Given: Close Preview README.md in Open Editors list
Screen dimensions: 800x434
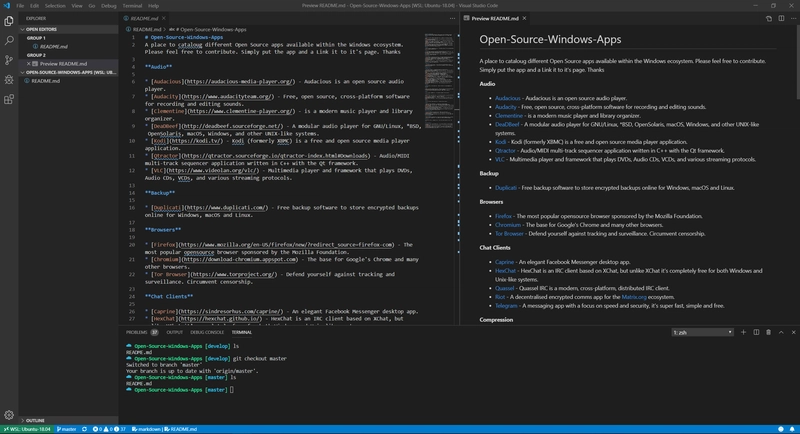Looking at the screenshot, I should coord(29,64).
